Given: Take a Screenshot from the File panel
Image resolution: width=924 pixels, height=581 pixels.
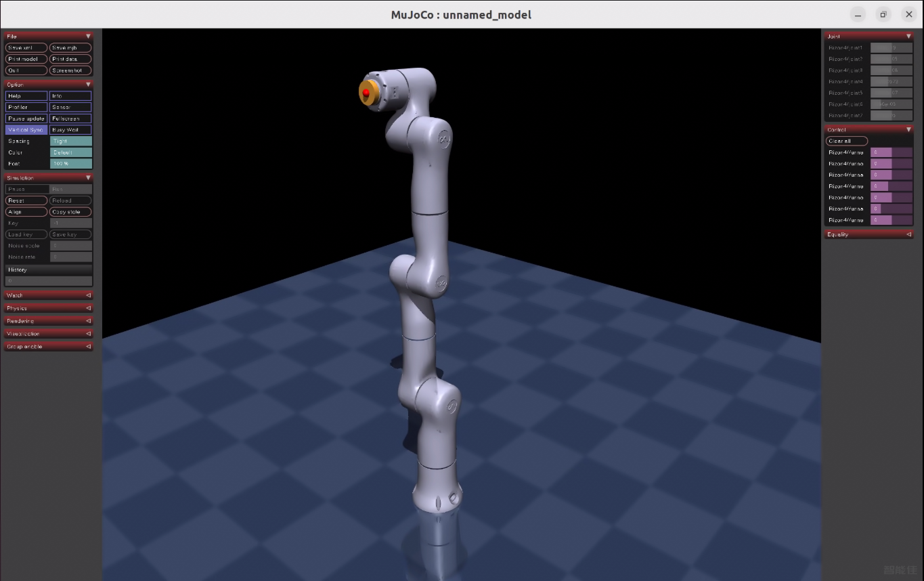Looking at the screenshot, I should click(x=71, y=70).
